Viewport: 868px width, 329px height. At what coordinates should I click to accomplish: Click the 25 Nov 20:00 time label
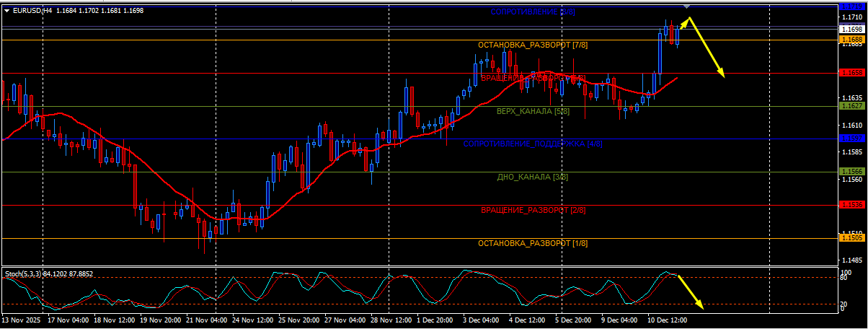pyautogui.click(x=301, y=319)
